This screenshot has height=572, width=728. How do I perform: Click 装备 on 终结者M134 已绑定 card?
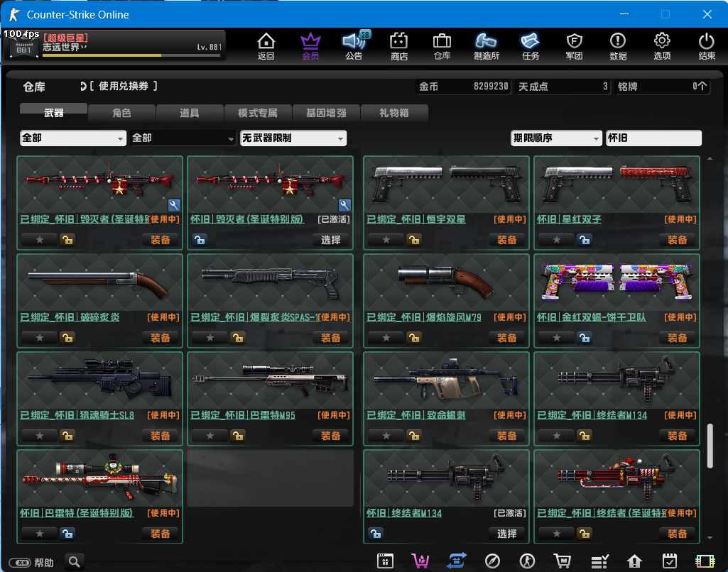point(677,436)
